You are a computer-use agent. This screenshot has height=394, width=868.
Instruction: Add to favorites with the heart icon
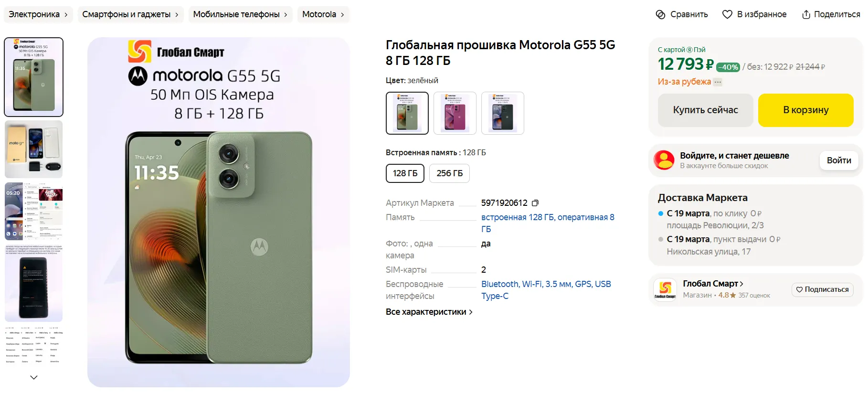pyautogui.click(x=727, y=14)
